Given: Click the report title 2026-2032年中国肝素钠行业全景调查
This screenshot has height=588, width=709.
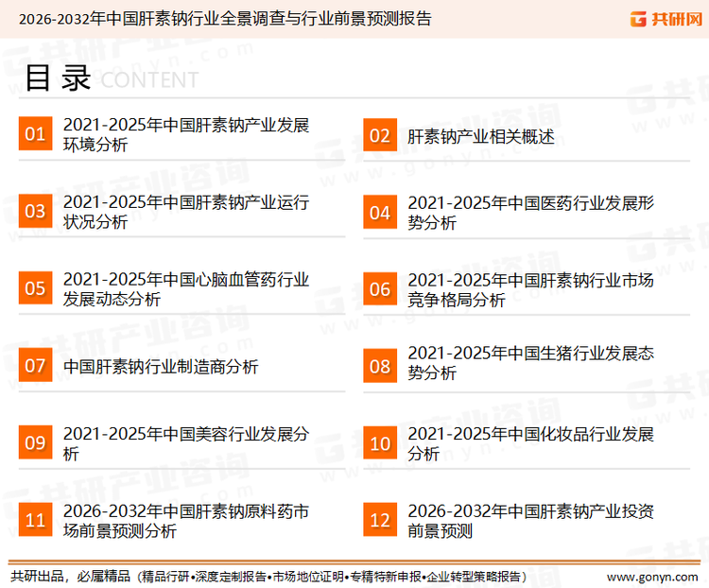Looking at the screenshot, I should coord(225,19).
